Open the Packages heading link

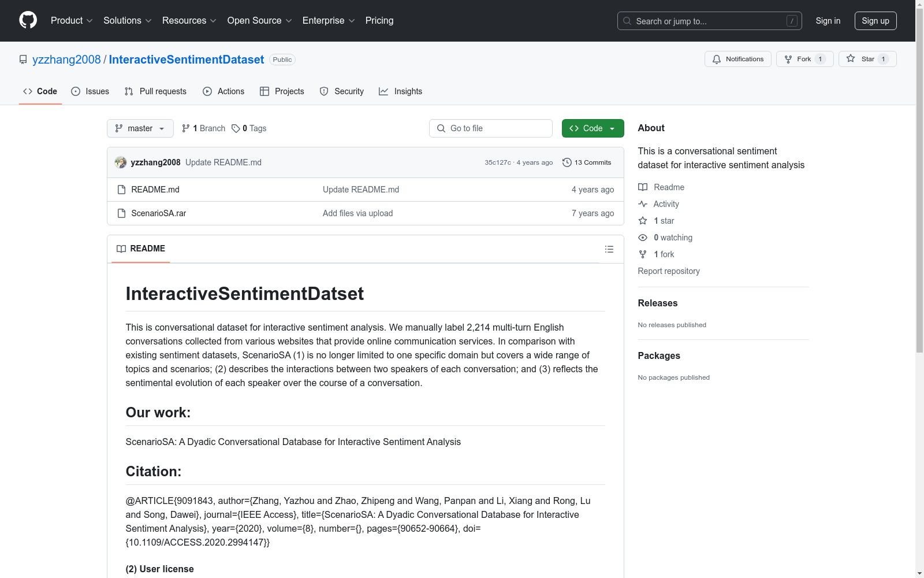pyautogui.click(x=659, y=355)
